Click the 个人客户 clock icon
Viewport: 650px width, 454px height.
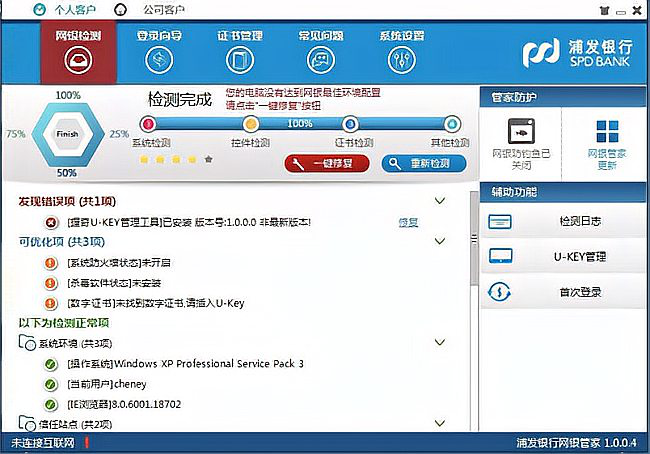click(x=39, y=10)
